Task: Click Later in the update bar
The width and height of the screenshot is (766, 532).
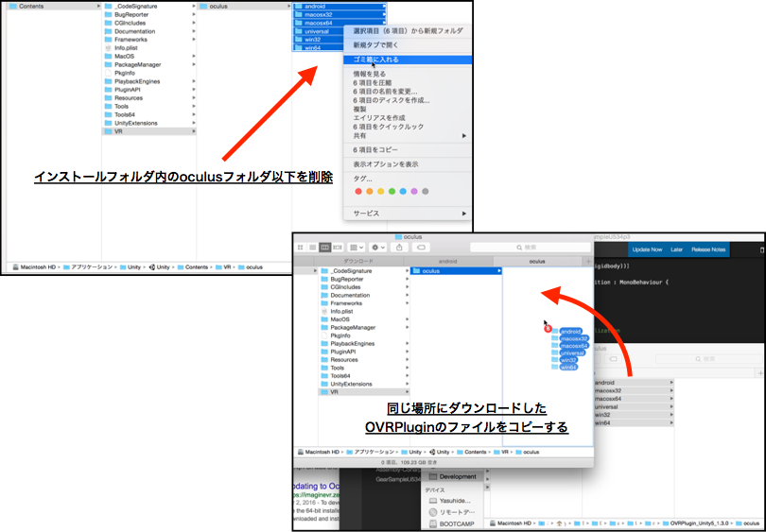Action: [676, 249]
